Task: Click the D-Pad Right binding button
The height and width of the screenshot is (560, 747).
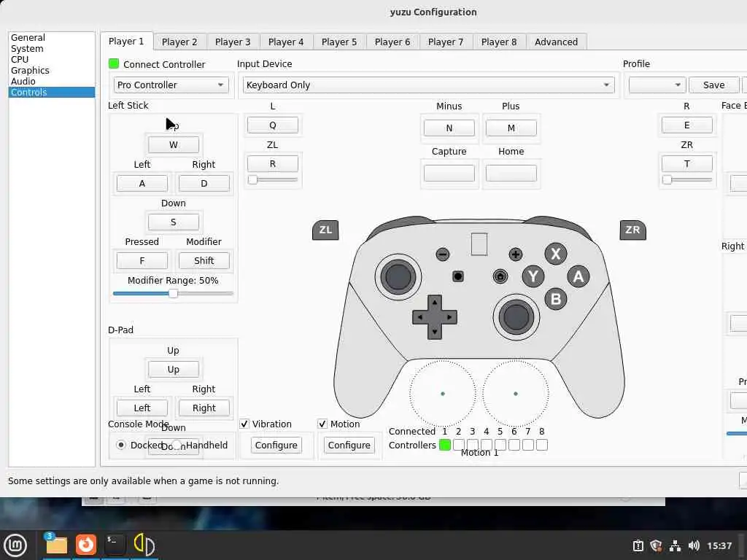Action: (x=204, y=408)
